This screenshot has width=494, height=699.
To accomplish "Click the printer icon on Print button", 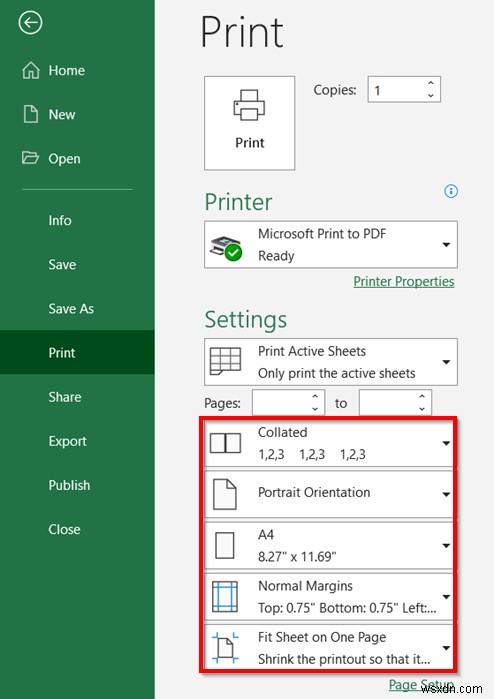I will point(249,105).
